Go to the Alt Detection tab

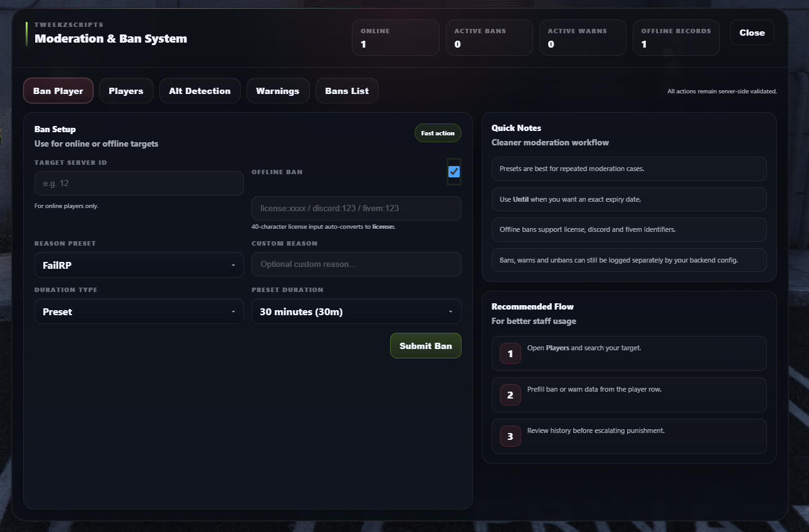click(199, 91)
